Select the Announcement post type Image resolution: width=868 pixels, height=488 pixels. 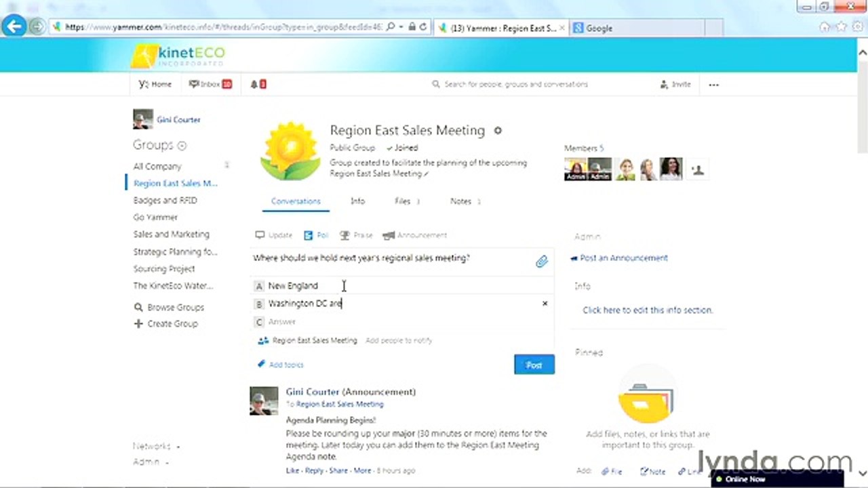click(414, 235)
